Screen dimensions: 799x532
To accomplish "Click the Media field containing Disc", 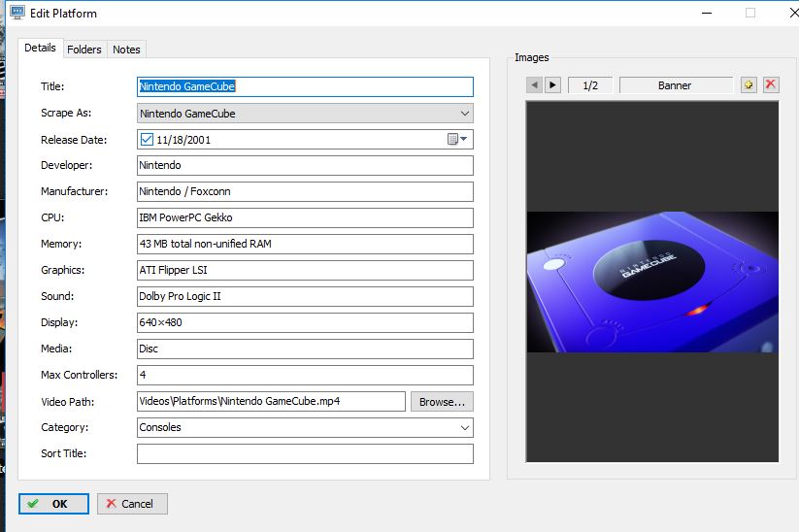I will click(x=305, y=349).
